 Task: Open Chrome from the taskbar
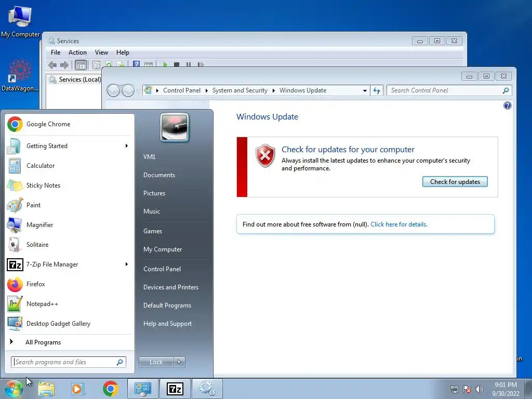tap(110, 389)
